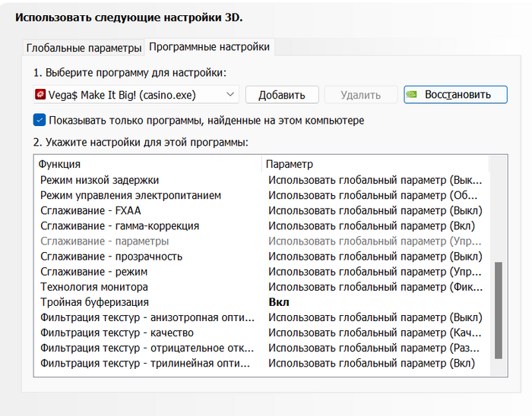The width and height of the screenshot is (532, 416).
Task: Open 'Тройная буферизация' parameter value
Action: (x=375, y=302)
